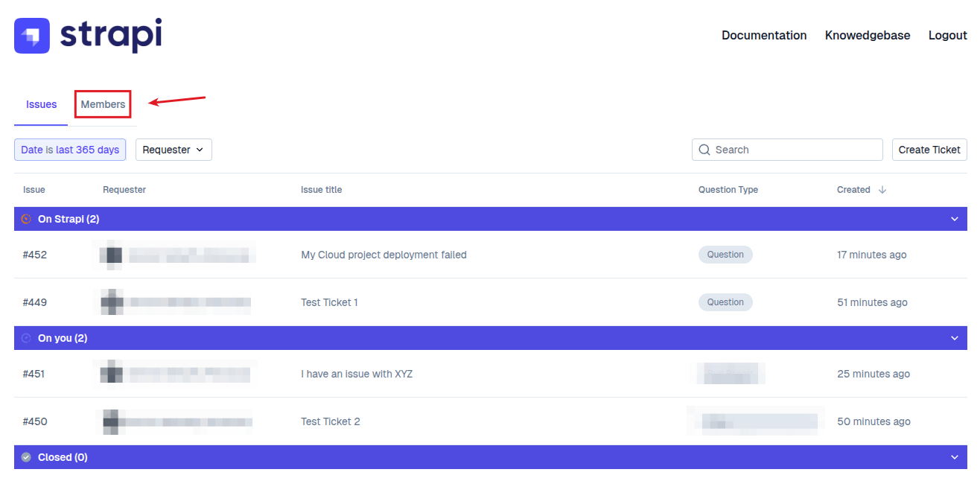
Task: Click Logout in the header
Action: (x=947, y=35)
